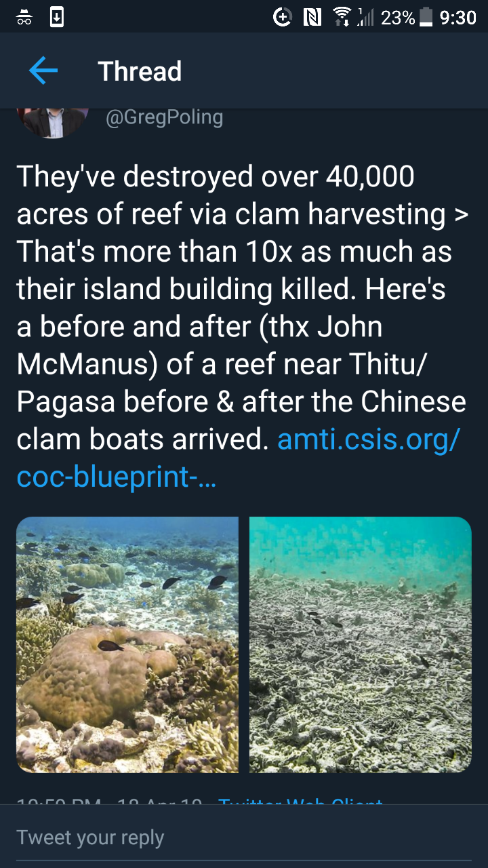Tap the battery icon in status bar
Image resolution: width=488 pixels, height=868 pixels.
pos(426,18)
